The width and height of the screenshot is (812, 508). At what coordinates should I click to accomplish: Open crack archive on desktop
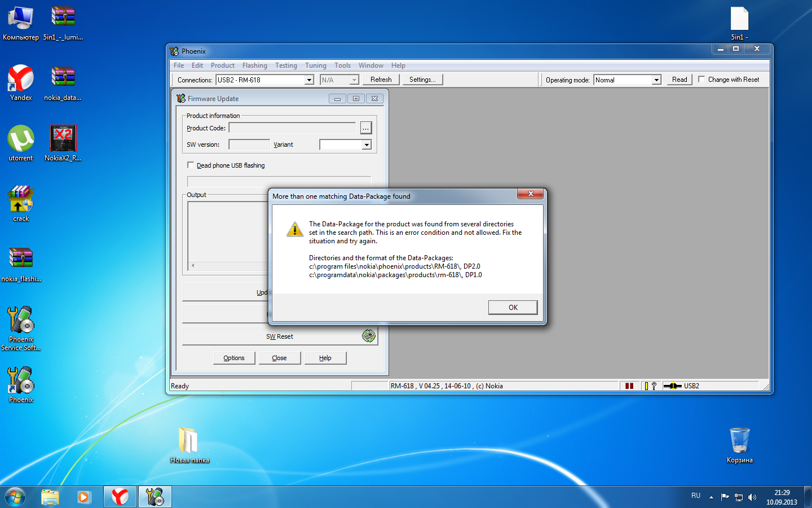[x=21, y=204]
